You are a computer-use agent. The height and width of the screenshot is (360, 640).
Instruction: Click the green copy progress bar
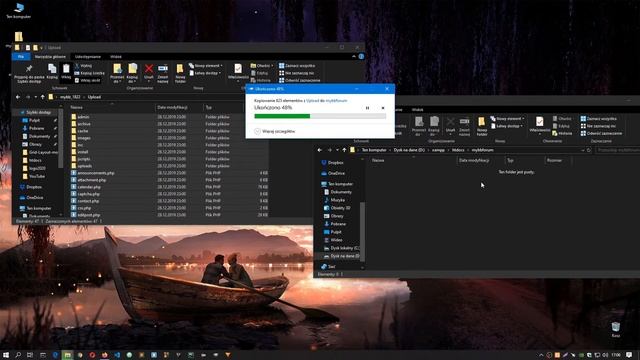[320, 116]
